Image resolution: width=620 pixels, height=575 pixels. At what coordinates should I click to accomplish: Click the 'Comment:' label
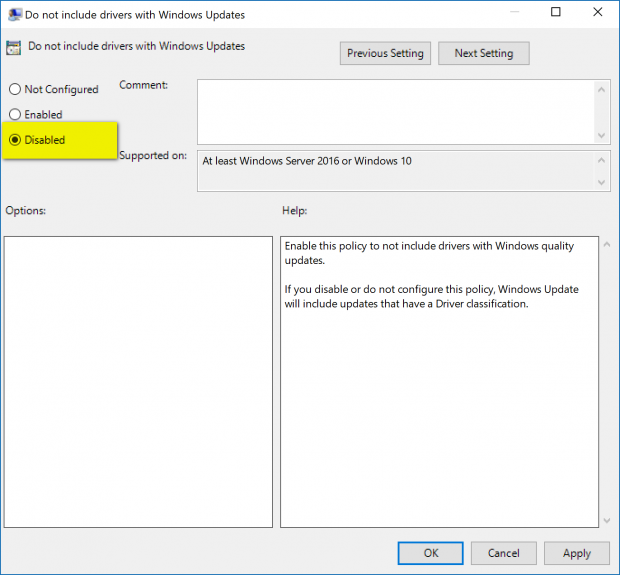point(144,85)
